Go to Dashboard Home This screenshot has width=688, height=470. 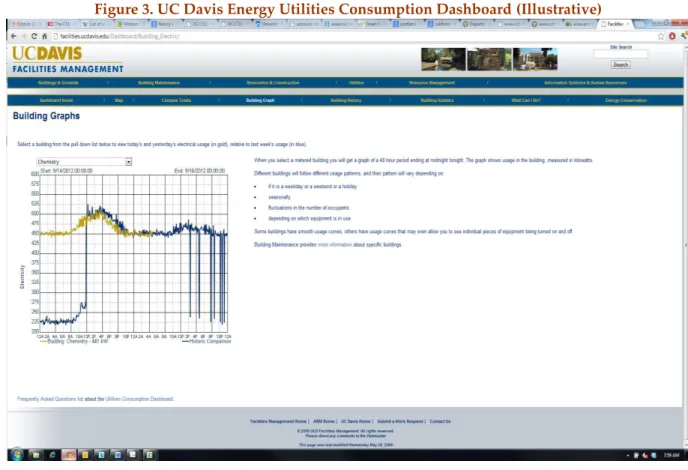point(56,100)
